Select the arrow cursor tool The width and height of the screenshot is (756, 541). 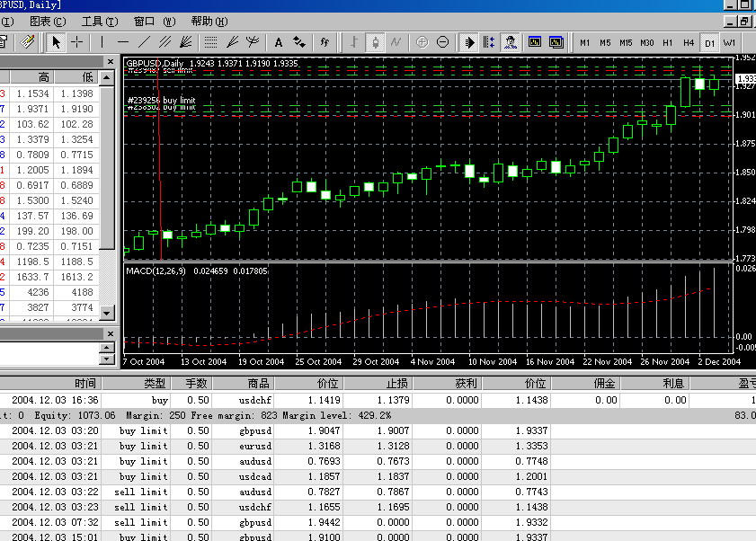click(56, 41)
